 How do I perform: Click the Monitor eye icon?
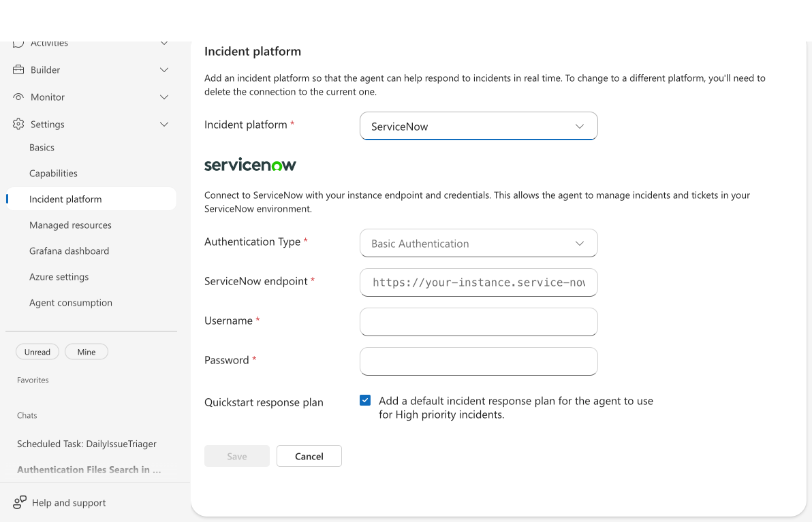pos(18,97)
